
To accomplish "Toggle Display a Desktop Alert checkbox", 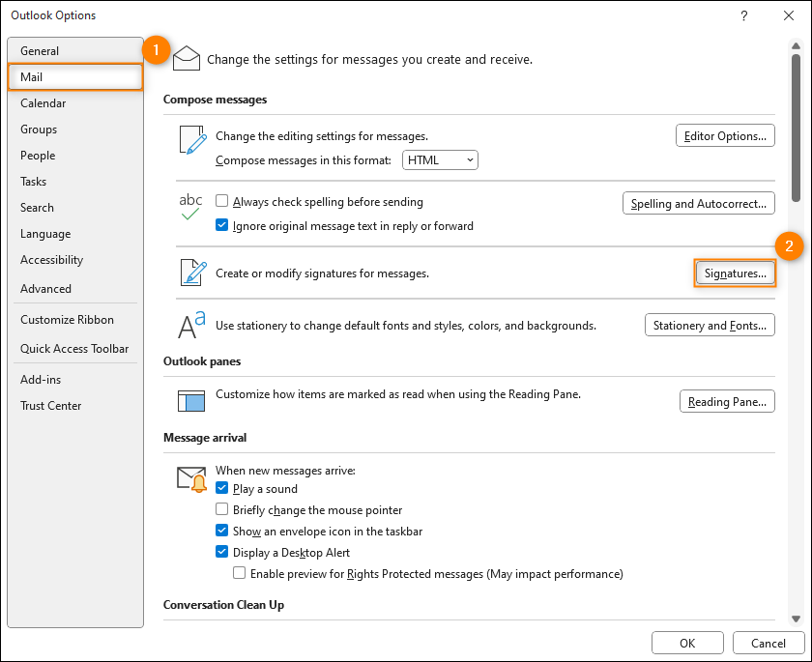I will [221, 552].
